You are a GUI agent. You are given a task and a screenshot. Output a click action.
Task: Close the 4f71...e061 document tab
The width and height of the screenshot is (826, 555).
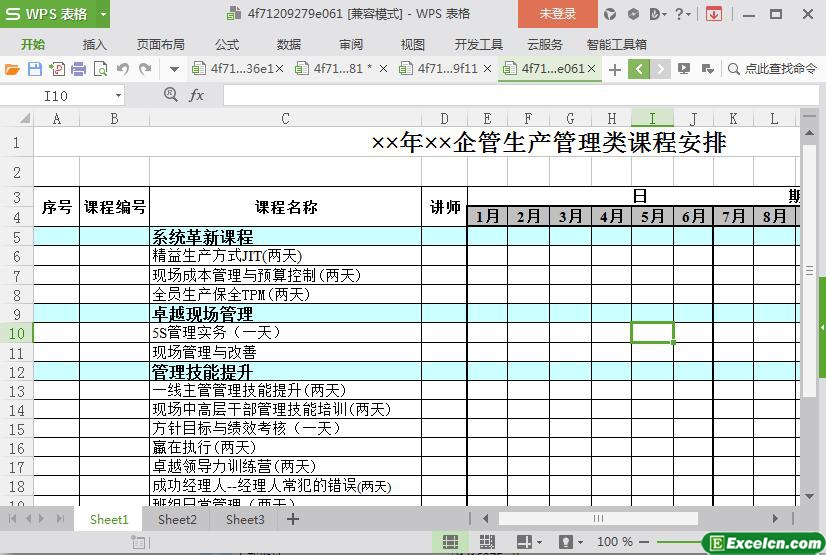[x=591, y=68]
